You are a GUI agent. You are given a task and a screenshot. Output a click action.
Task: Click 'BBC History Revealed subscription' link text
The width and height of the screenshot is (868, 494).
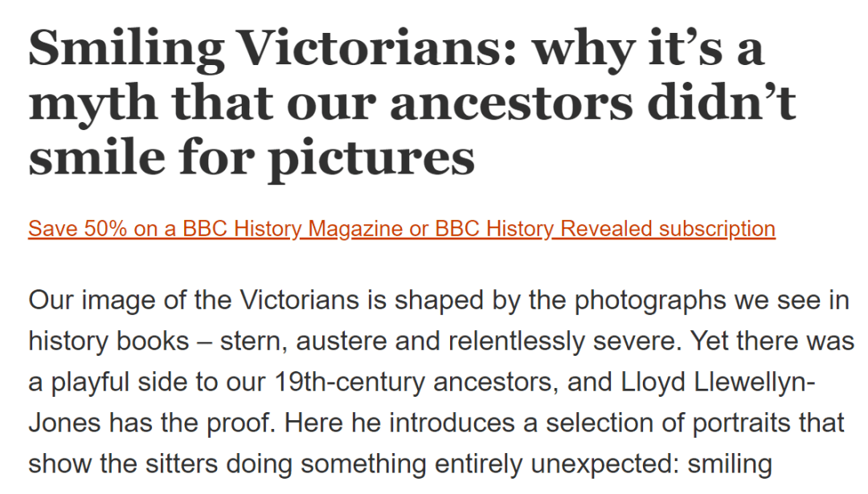pos(604,229)
